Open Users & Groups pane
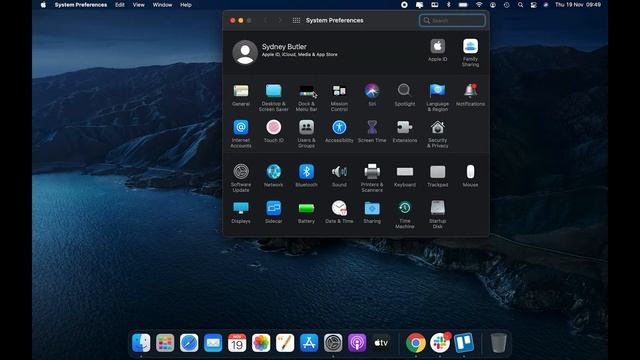Screen dimensions: 640x360 coord(306,133)
